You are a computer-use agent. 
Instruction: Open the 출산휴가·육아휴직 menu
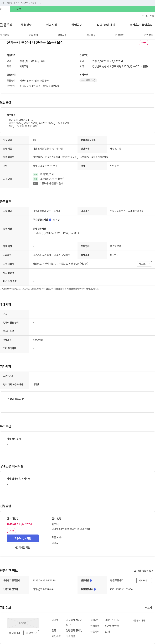(x=141, y=25)
